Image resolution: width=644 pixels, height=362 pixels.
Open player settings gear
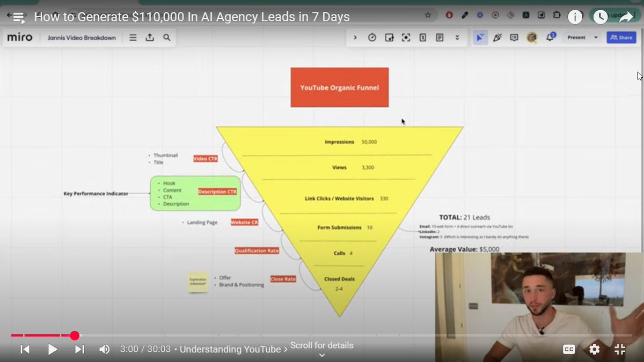(594, 349)
